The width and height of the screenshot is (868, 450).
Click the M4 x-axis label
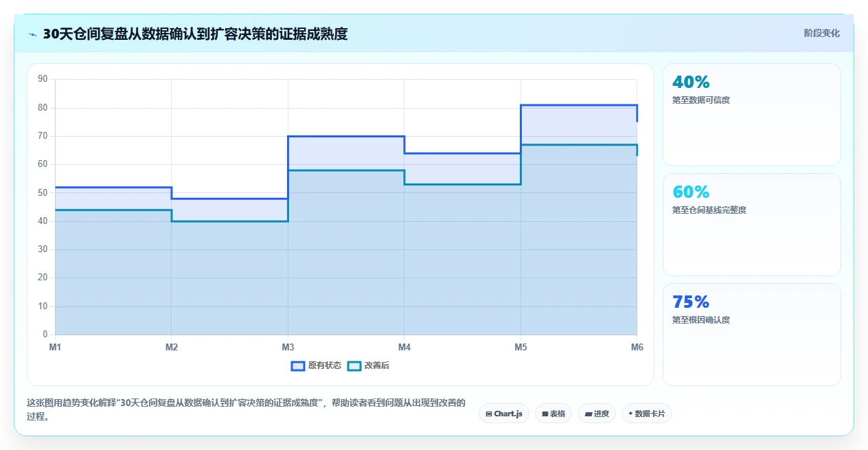point(404,348)
